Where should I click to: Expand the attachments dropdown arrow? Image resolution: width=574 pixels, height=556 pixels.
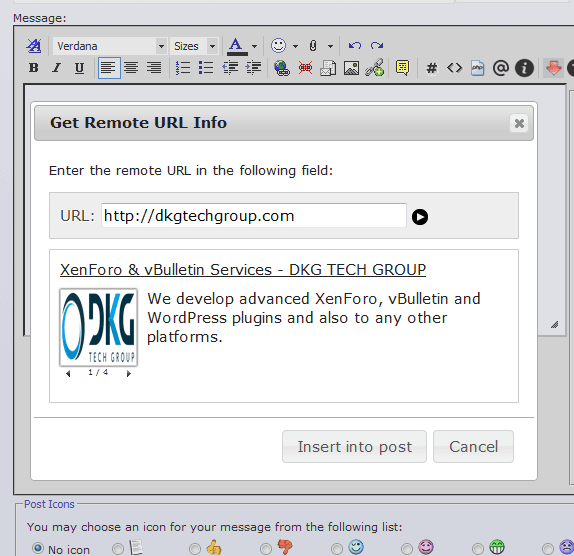coord(330,46)
